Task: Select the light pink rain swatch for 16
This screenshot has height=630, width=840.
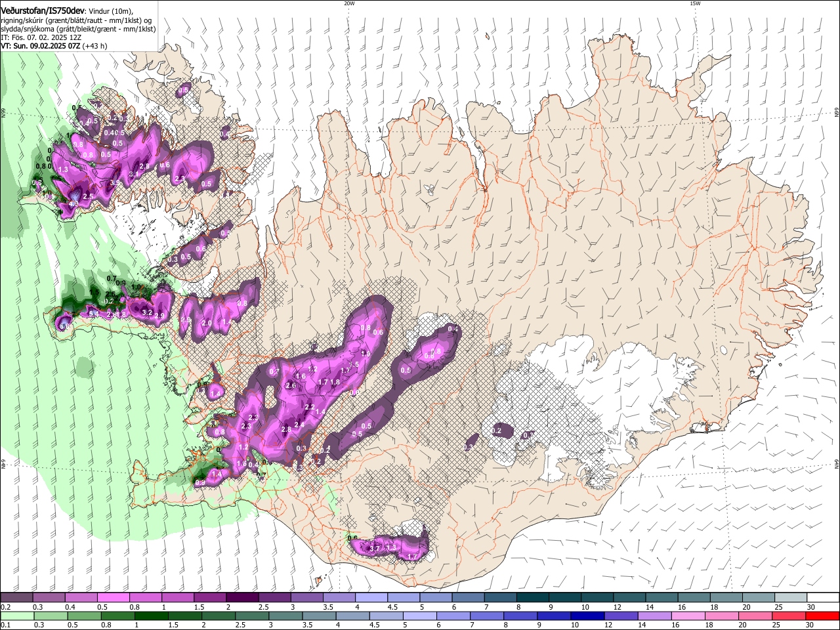Action: pyautogui.click(x=688, y=616)
